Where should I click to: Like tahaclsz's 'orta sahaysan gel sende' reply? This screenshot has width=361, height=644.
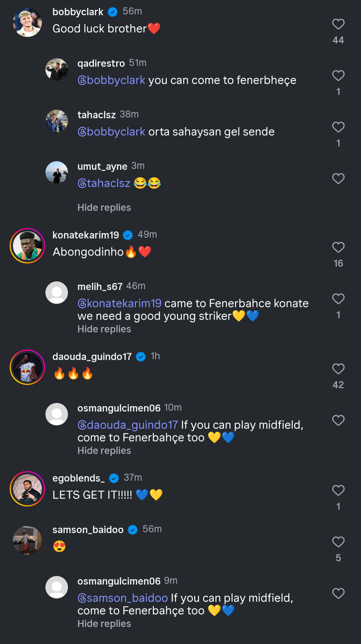tap(338, 127)
